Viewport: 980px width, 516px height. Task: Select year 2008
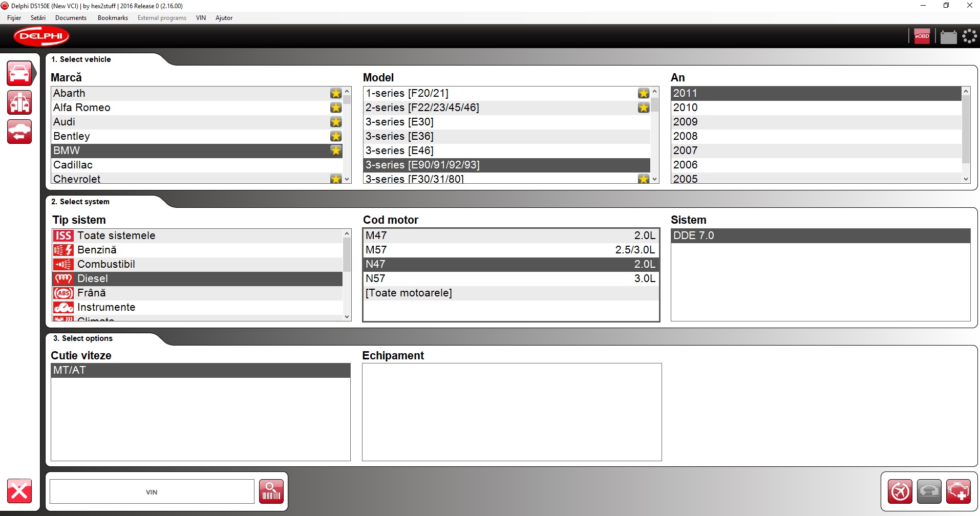tap(816, 136)
